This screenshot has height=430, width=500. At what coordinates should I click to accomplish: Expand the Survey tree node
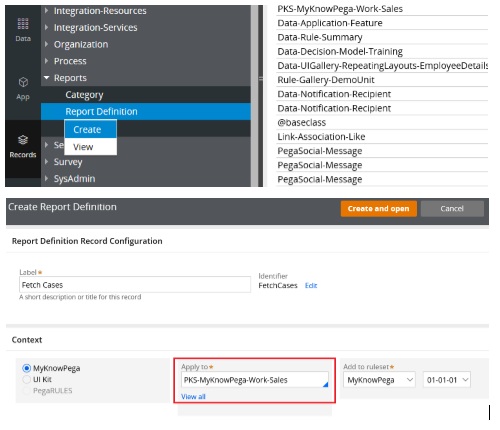[46, 162]
